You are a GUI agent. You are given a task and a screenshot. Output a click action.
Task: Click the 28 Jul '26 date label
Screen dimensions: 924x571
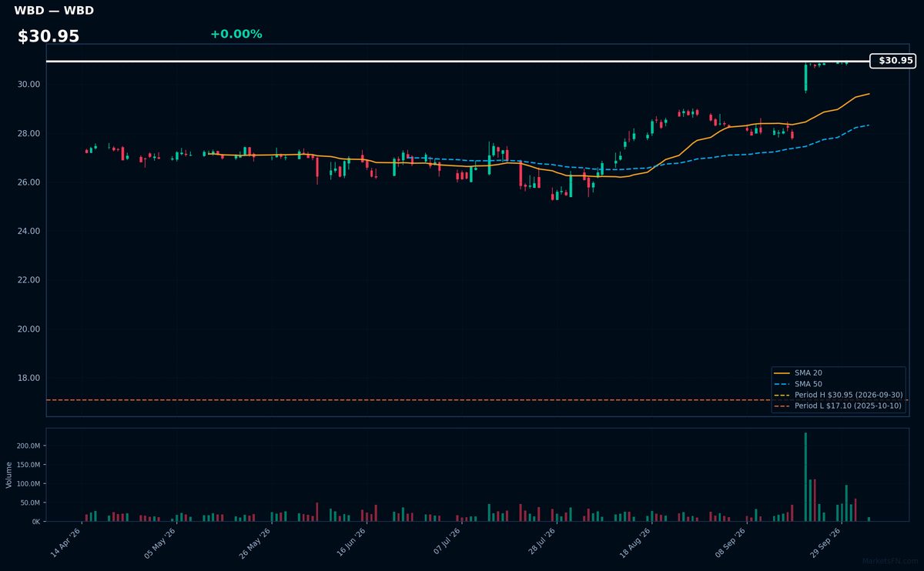point(541,542)
